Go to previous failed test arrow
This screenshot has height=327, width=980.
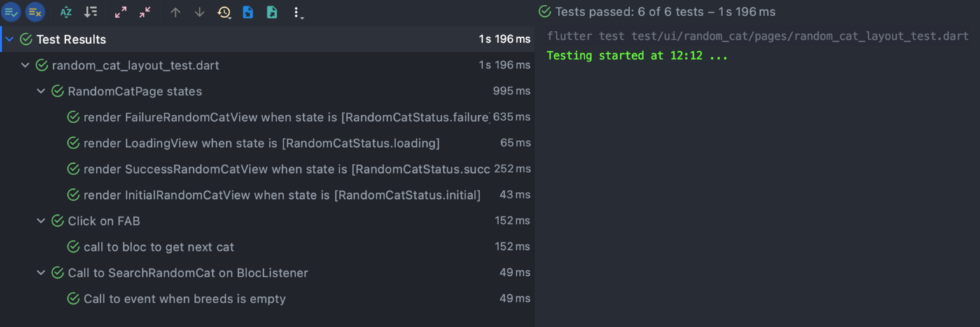click(176, 12)
